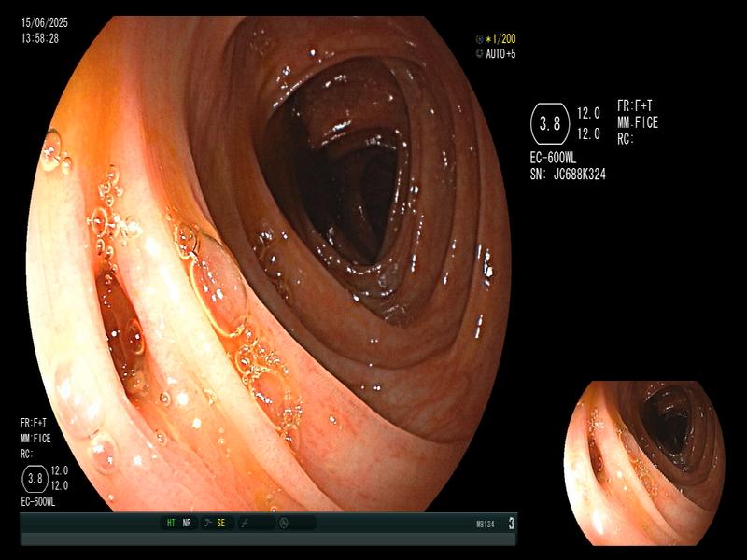Viewport: 747px width, 560px height.
Task: Click FR:F+T overlay near image bottom-left
Action: point(34,423)
